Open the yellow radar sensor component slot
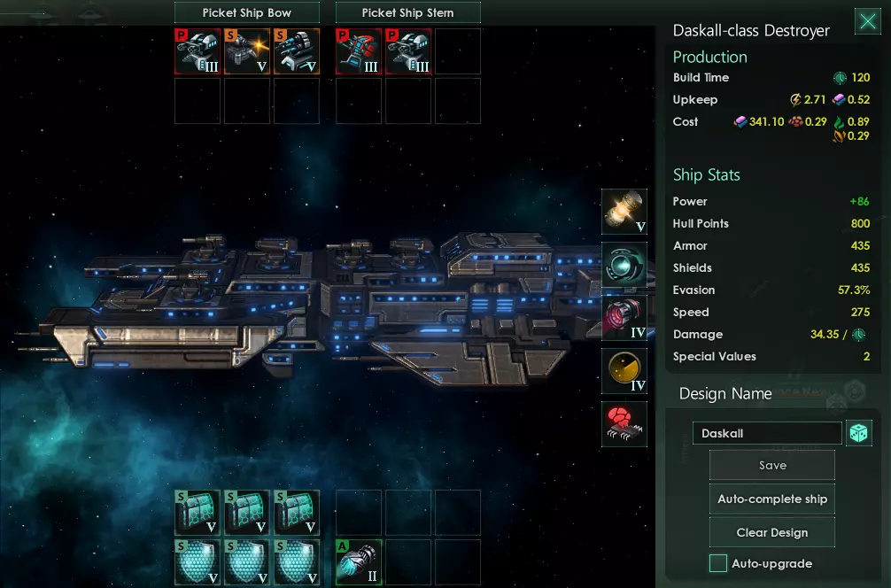Screen dimensions: 891x588 point(624,371)
